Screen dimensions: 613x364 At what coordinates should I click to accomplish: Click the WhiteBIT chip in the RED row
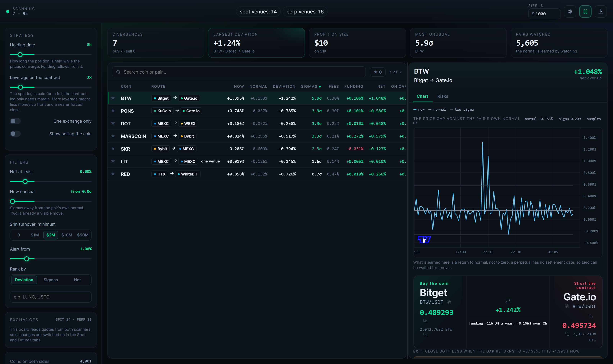(188, 174)
